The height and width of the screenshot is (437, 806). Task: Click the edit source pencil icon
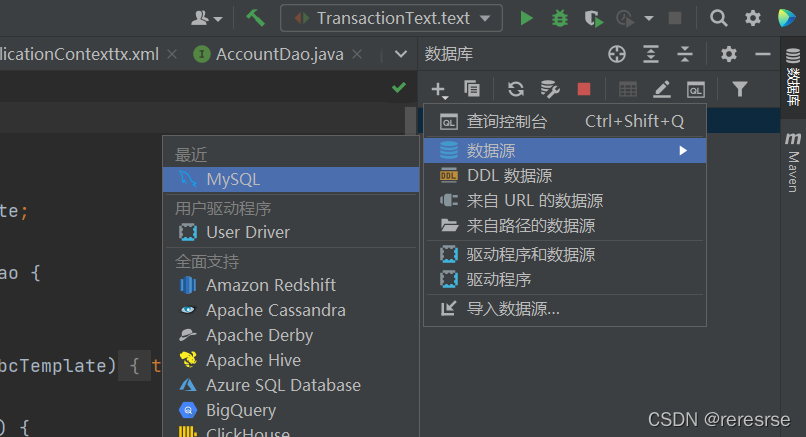(x=662, y=89)
